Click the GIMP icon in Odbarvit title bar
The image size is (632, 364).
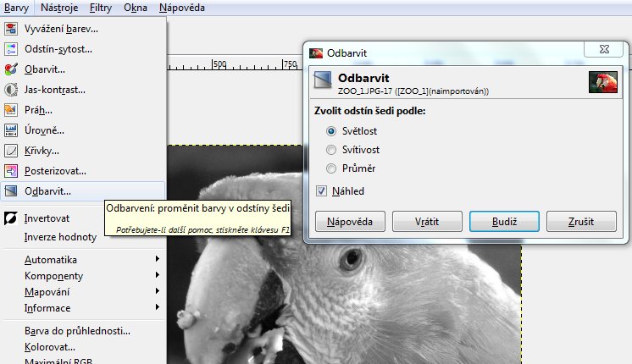pyautogui.click(x=316, y=53)
